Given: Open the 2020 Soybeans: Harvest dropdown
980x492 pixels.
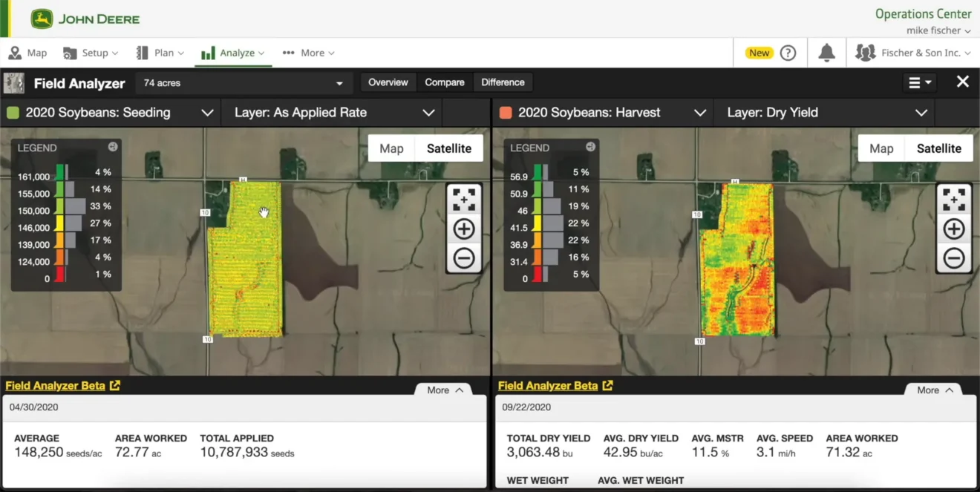Looking at the screenshot, I should [603, 113].
